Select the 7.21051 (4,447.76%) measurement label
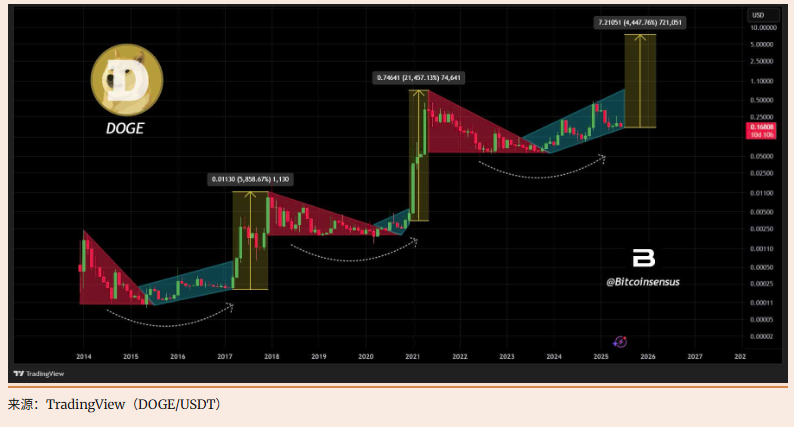Image resolution: width=794 pixels, height=427 pixels. [x=640, y=22]
